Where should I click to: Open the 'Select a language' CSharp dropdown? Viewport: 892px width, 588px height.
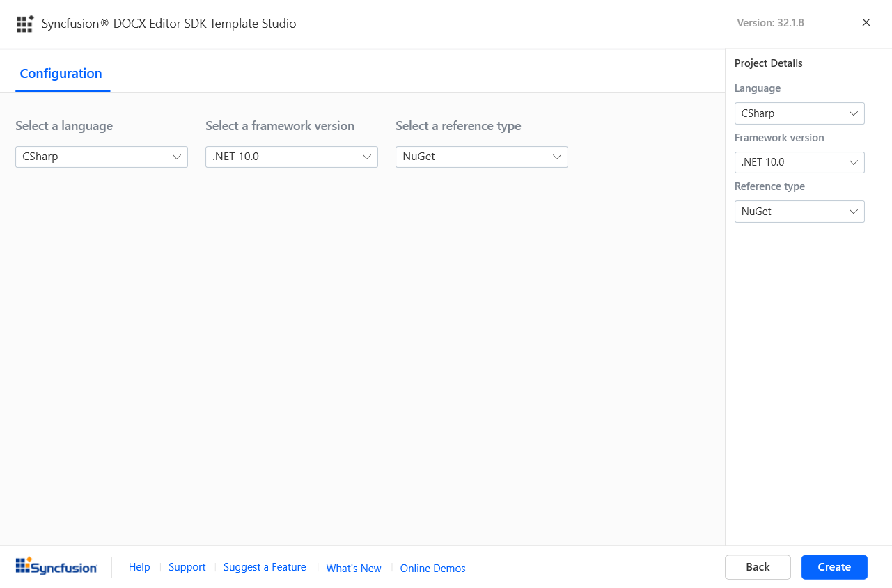pos(102,157)
